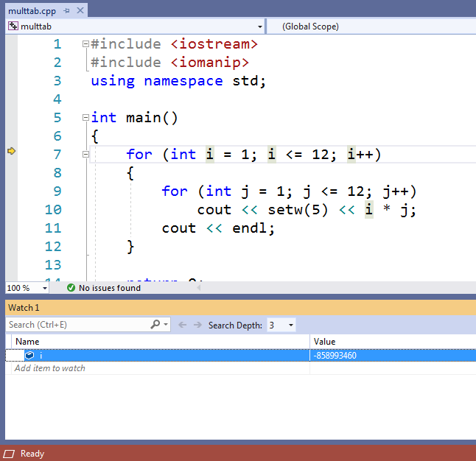
Task: Collapse the main function on line 5
Action: tap(85, 117)
